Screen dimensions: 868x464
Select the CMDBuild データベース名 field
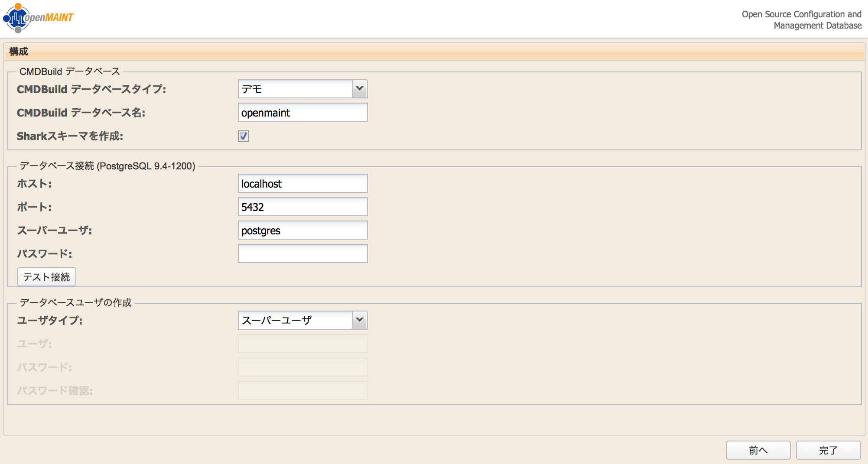(x=302, y=112)
